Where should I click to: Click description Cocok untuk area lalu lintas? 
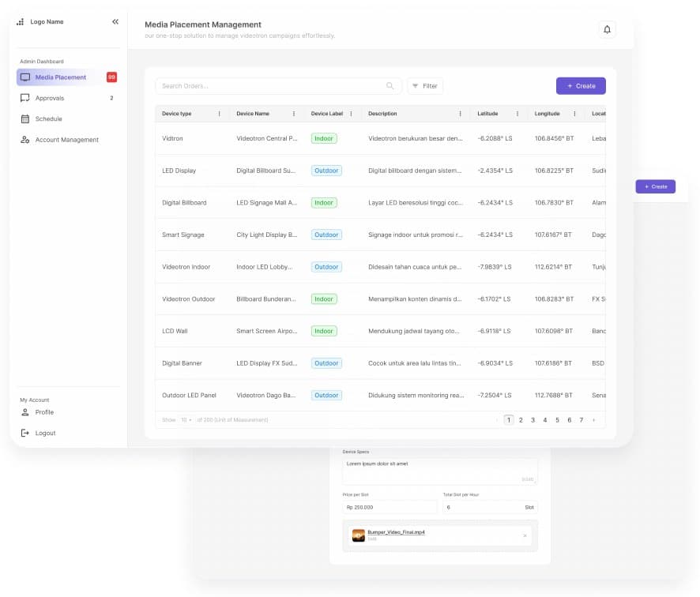coord(414,363)
